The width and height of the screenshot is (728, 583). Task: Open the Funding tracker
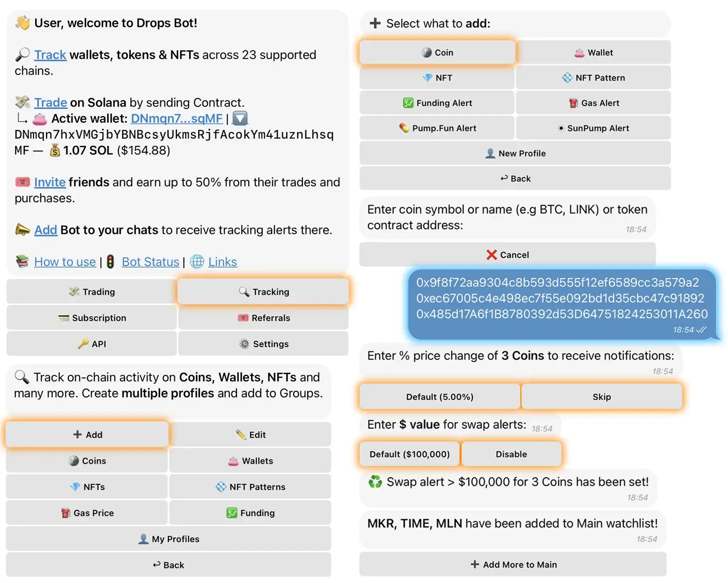pos(250,512)
